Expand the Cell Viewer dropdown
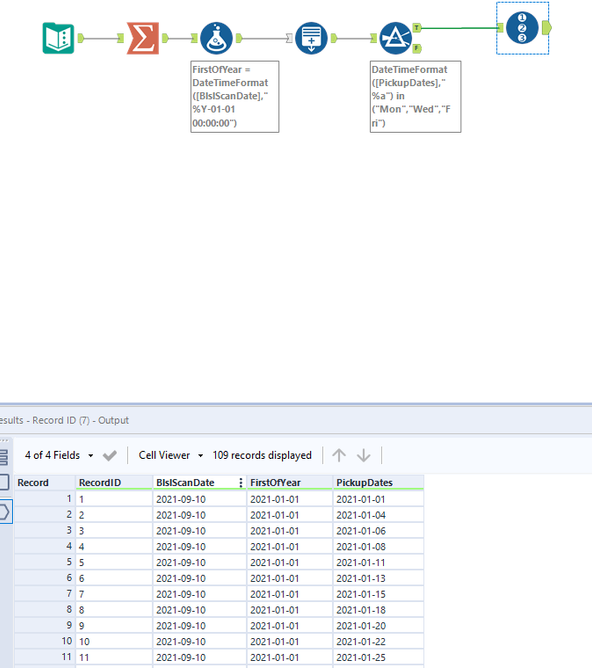Viewport: 592px width, 668px height. tap(171, 455)
